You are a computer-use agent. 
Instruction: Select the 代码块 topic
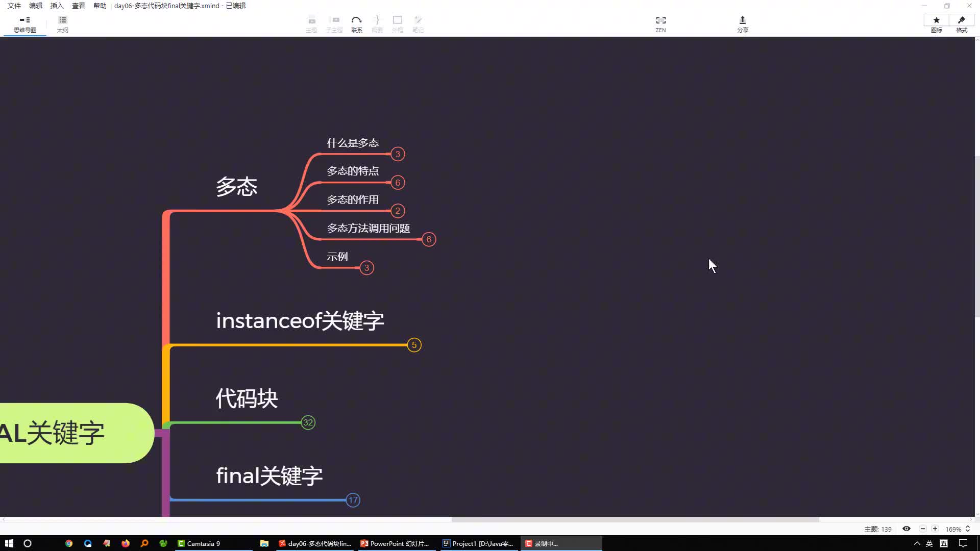tap(247, 398)
